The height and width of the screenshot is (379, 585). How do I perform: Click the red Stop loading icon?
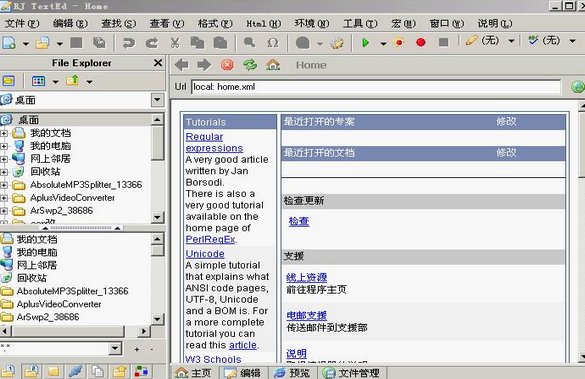coord(227,65)
